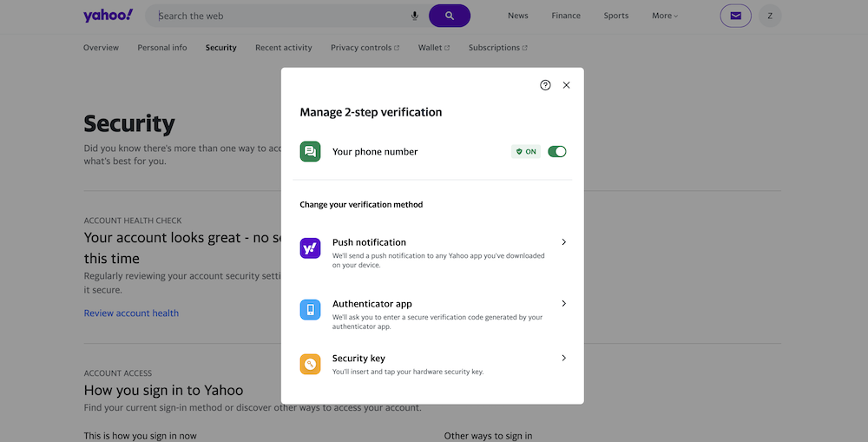This screenshot has width=868, height=442.
Task: Click the green phone number message icon
Action: [x=310, y=152]
